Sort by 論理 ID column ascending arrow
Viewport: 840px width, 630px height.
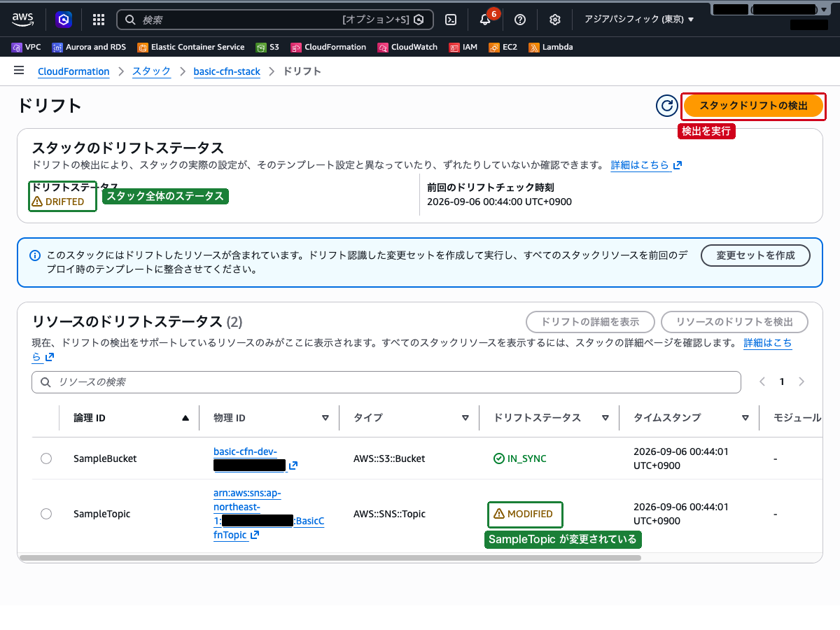(x=185, y=418)
